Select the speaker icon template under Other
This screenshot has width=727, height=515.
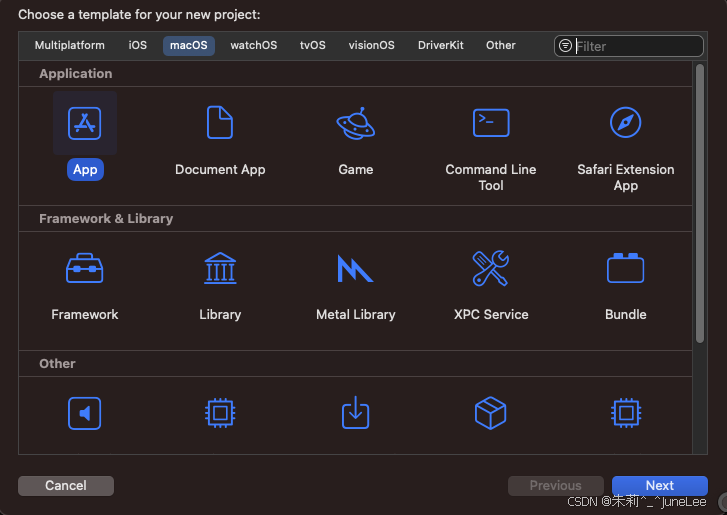[84, 413]
